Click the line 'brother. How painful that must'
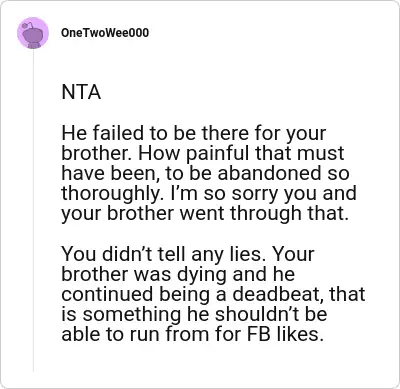 (x=203, y=153)
